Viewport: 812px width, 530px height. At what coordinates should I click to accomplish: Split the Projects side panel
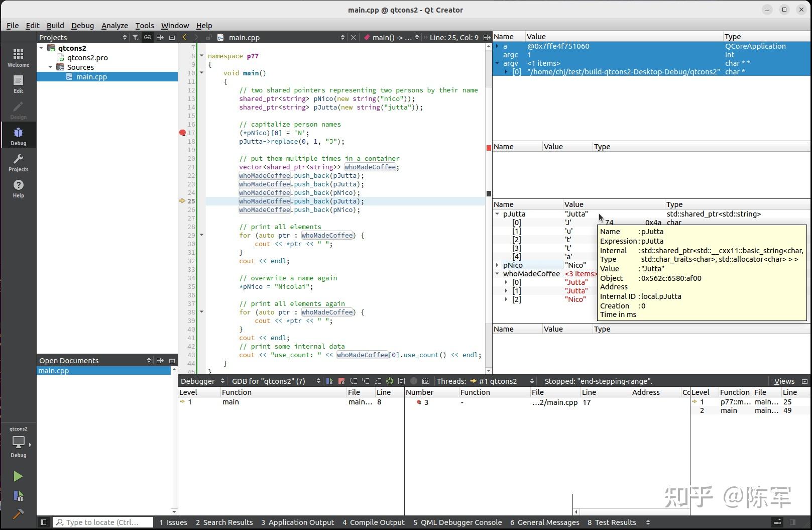(160, 37)
